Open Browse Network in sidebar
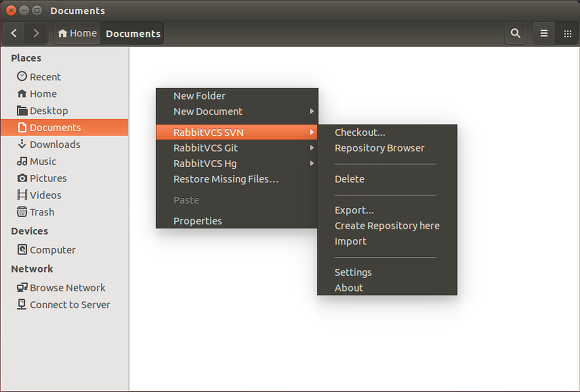 [x=65, y=288]
